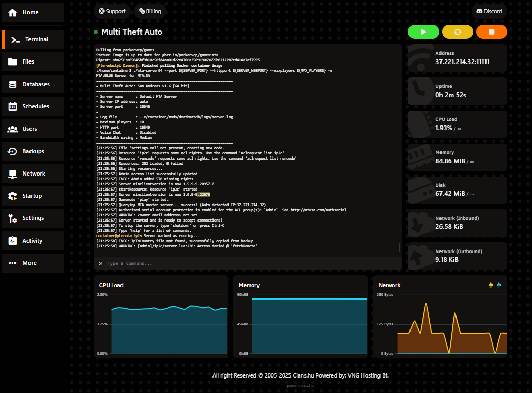Screen dimensions: 532x393
Task: Open the Network page in sidebar
Action: [33, 174]
